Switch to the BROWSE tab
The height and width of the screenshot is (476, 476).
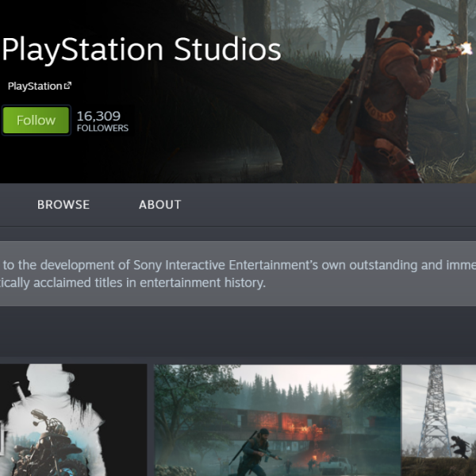coord(63,205)
